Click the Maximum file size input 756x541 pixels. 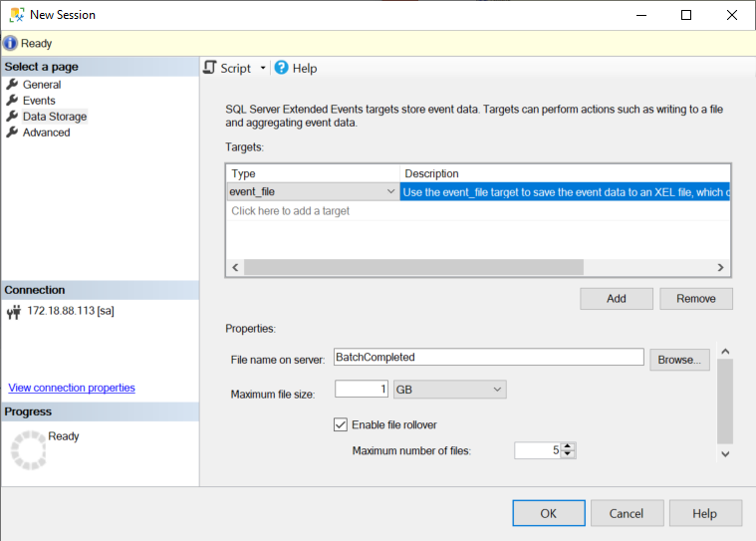(362, 390)
